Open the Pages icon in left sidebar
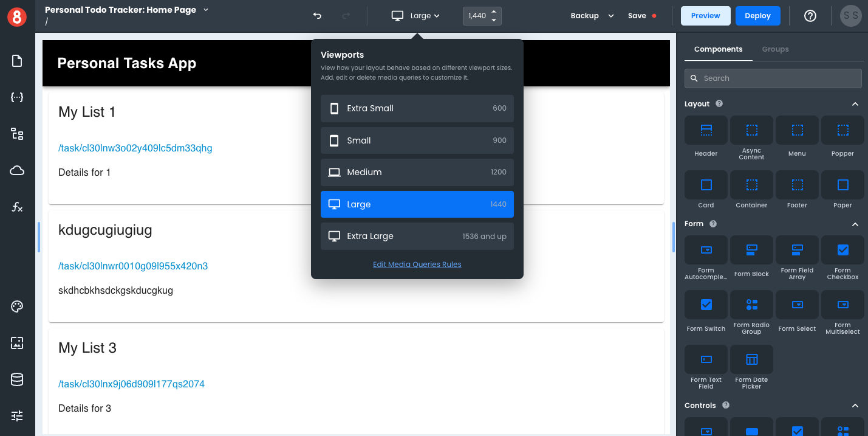Image resolution: width=868 pixels, height=436 pixels. pyautogui.click(x=17, y=61)
